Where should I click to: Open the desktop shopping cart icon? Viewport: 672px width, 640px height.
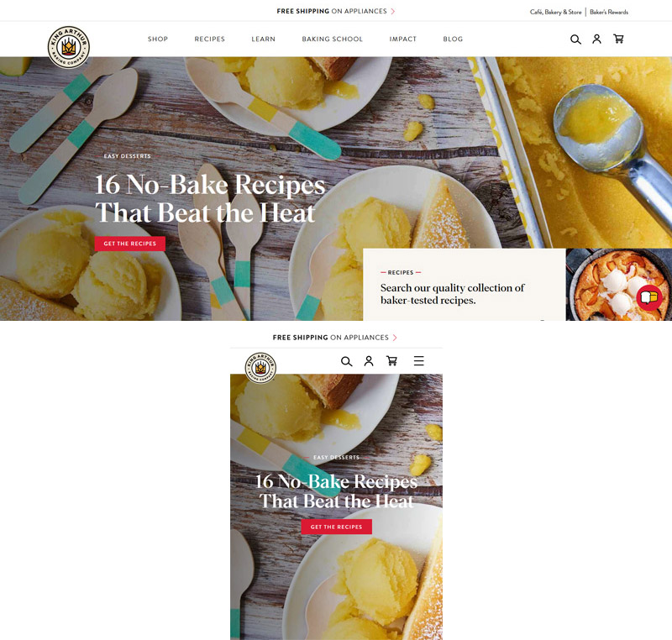coord(618,39)
